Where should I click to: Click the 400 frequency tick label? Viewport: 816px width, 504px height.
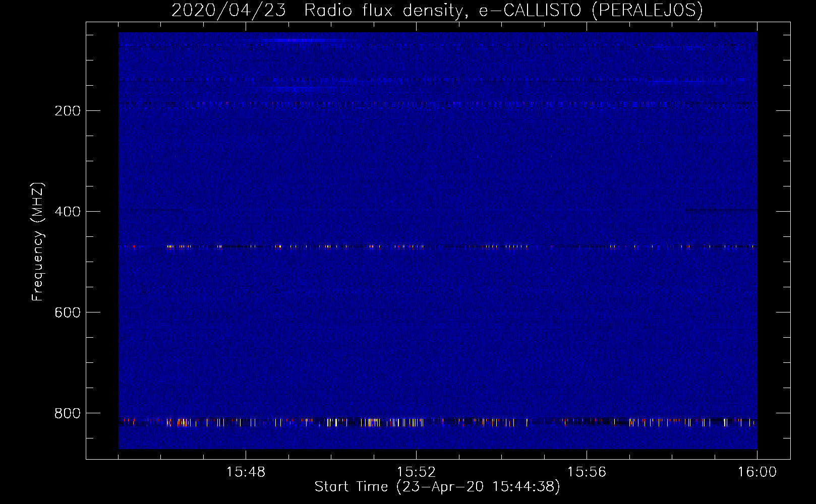coord(68,212)
